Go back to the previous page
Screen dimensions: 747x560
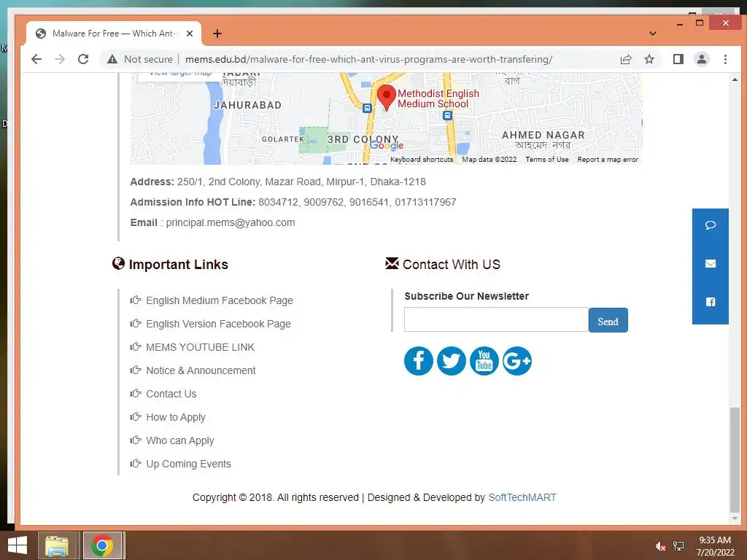coord(36,59)
